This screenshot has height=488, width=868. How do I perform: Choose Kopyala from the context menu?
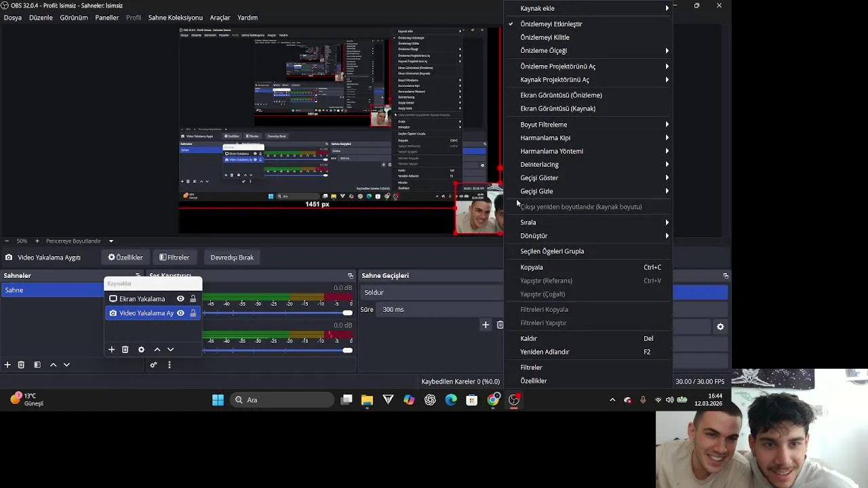tap(589, 267)
